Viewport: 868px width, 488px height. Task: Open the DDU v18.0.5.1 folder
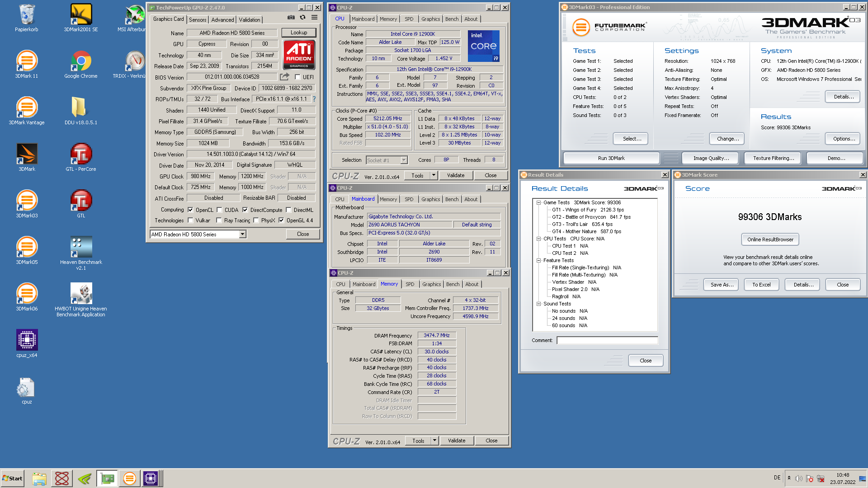coord(81,111)
